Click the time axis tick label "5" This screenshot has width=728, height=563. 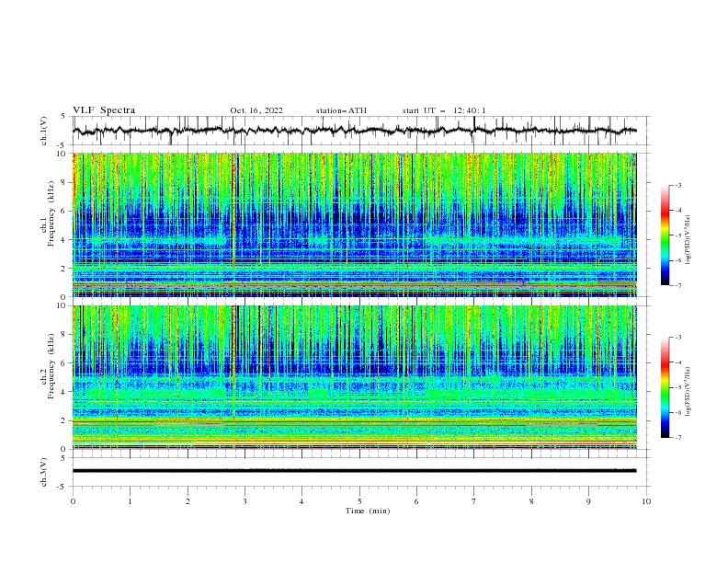tap(359, 501)
